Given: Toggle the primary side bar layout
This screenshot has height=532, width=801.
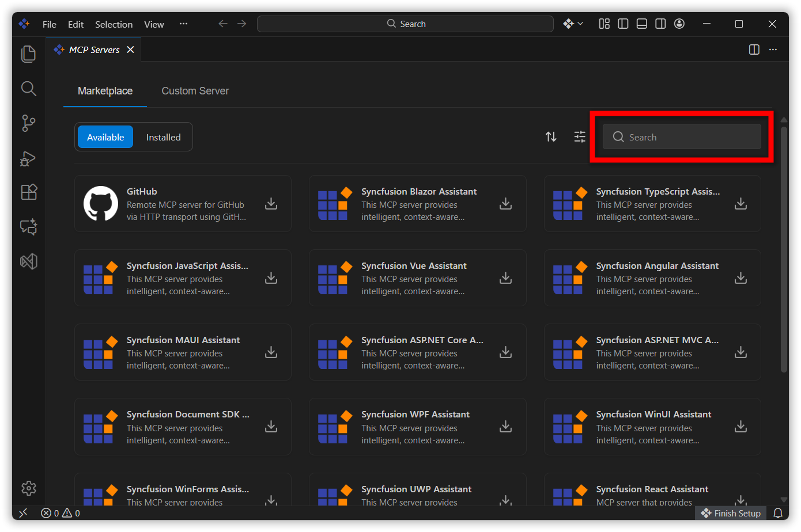Looking at the screenshot, I should pos(623,24).
